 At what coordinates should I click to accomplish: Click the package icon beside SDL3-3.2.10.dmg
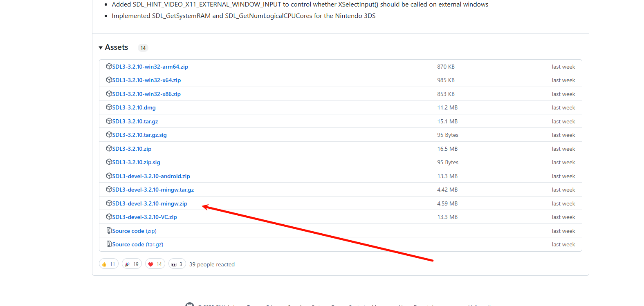click(x=109, y=107)
